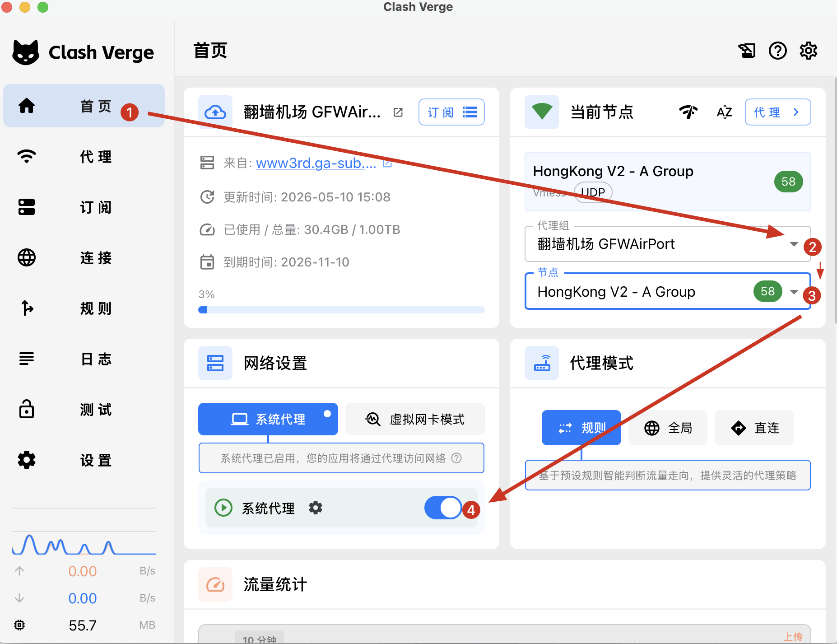Click the 测试 lock icon in sidebar

click(27, 409)
